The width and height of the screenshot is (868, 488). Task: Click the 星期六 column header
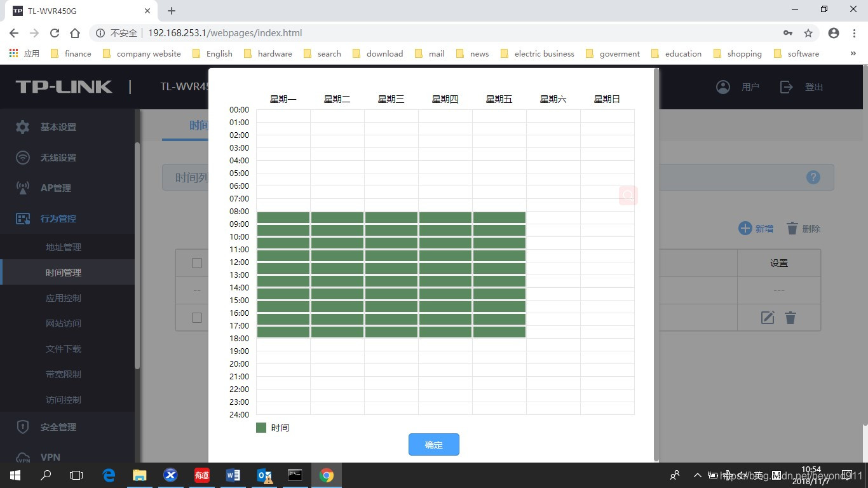point(553,99)
